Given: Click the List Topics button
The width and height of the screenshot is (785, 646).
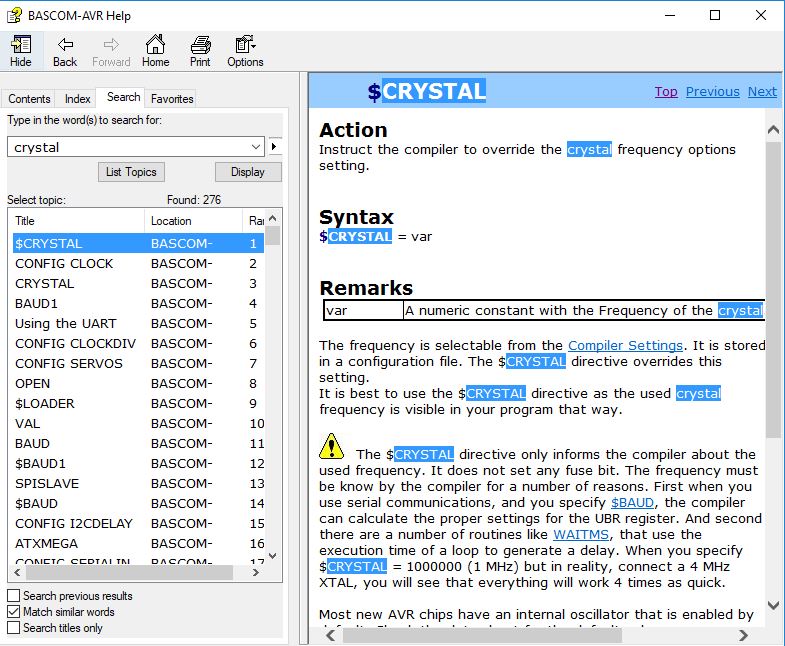Looking at the screenshot, I should [131, 172].
